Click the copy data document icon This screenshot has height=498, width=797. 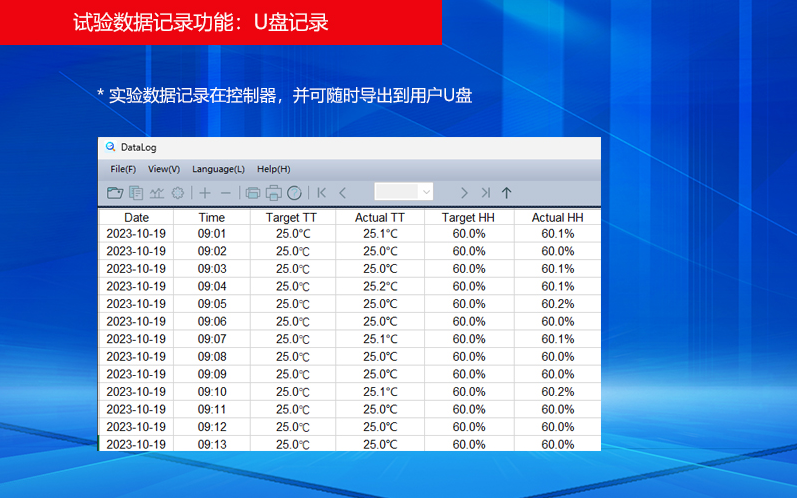click(136, 193)
